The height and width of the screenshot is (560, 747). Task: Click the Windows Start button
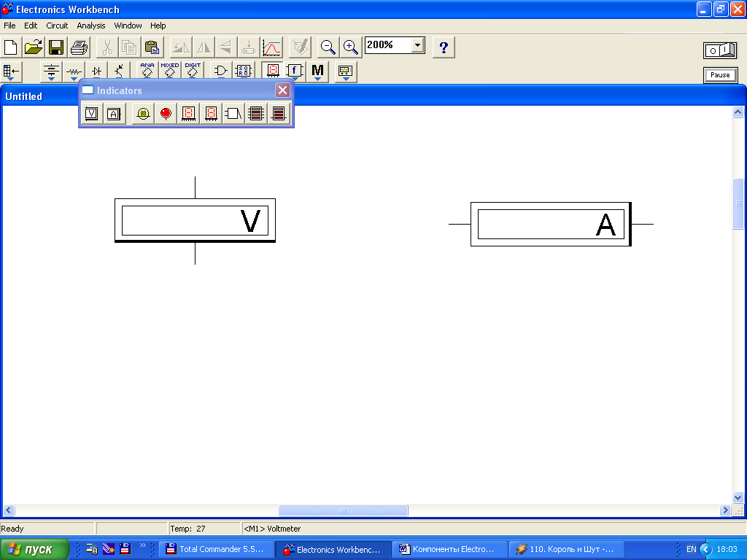click(34, 549)
